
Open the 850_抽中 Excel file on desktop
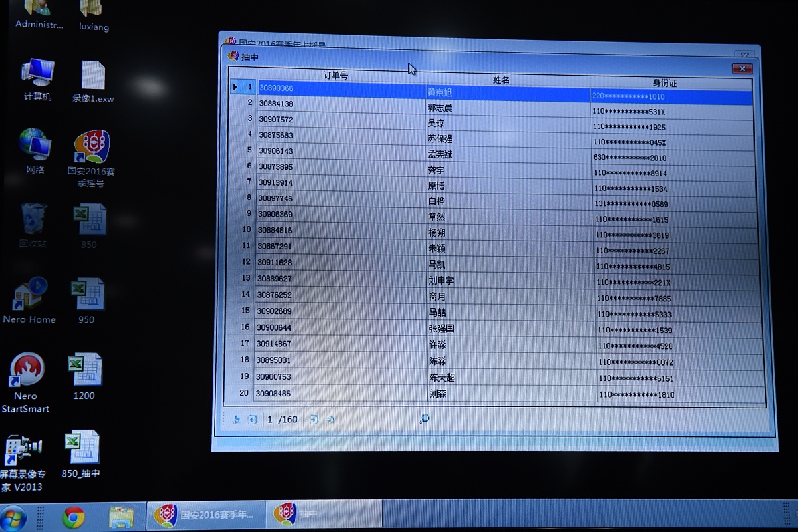pos(82,448)
